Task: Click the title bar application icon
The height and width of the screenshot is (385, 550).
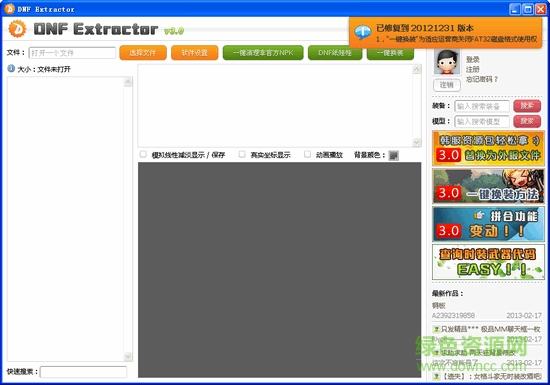Action: [9, 9]
